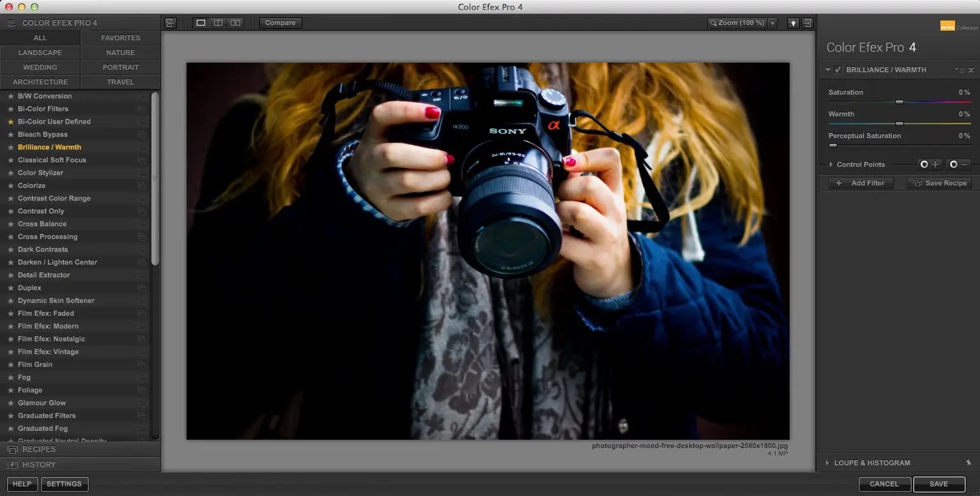Image resolution: width=980 pixels, height=496 pixels.
Task: Switch to side-by-side preview view
Action: [x=236, y=23]
